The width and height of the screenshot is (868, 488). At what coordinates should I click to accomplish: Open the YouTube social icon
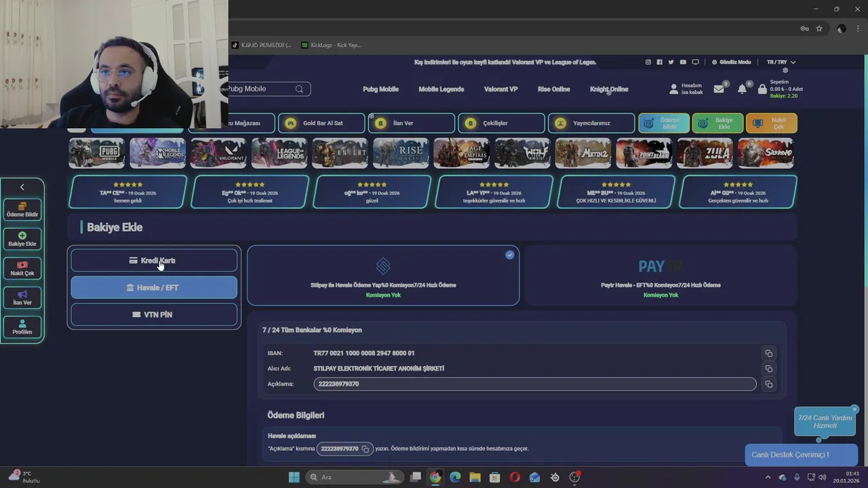click(683, 62)
